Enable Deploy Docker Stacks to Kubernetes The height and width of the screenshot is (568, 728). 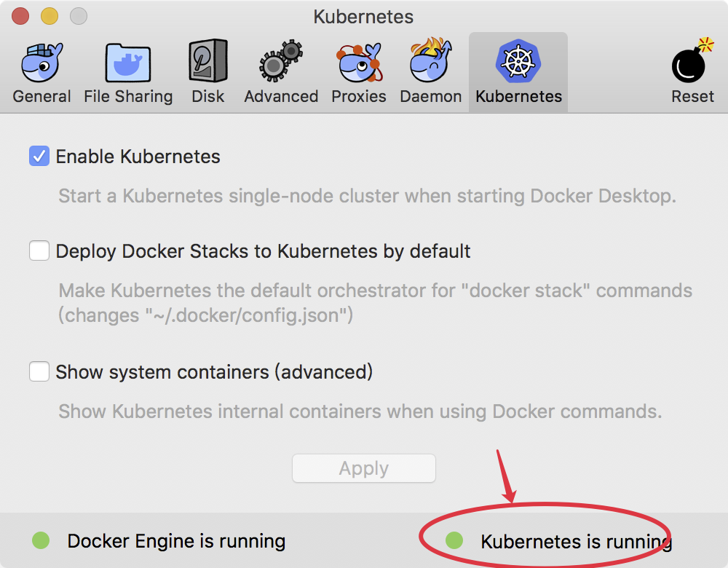pos(39,251)
